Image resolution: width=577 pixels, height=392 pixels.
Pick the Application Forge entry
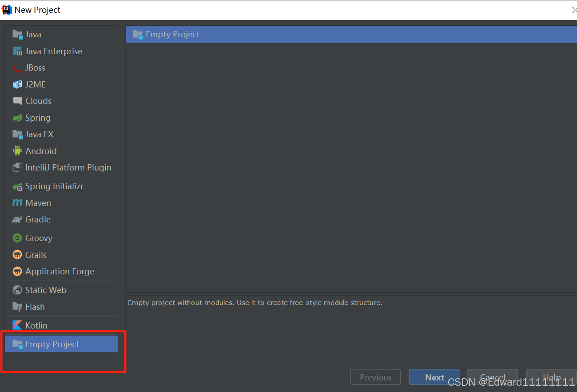61,271
